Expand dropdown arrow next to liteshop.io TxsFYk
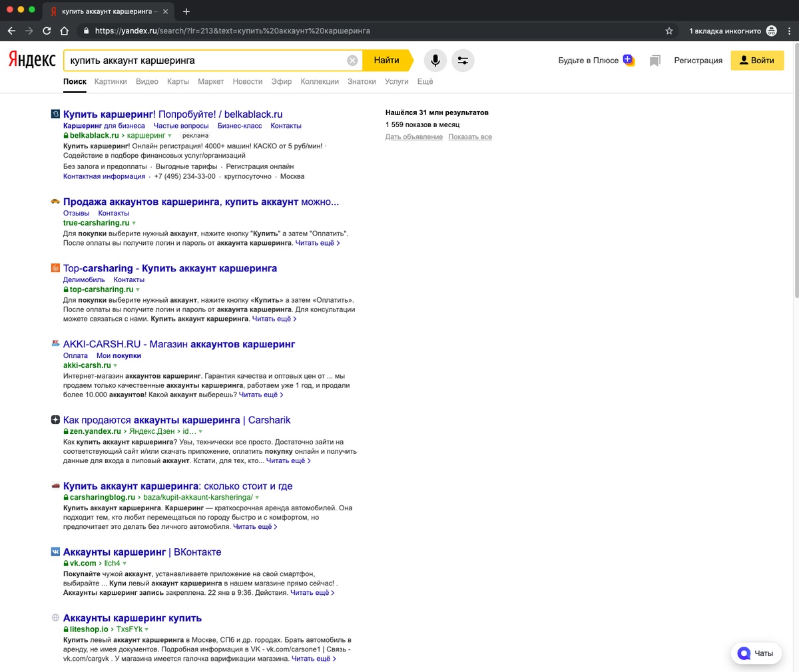Viewport: 799px width, 672px height. click(x=146, y=629)
